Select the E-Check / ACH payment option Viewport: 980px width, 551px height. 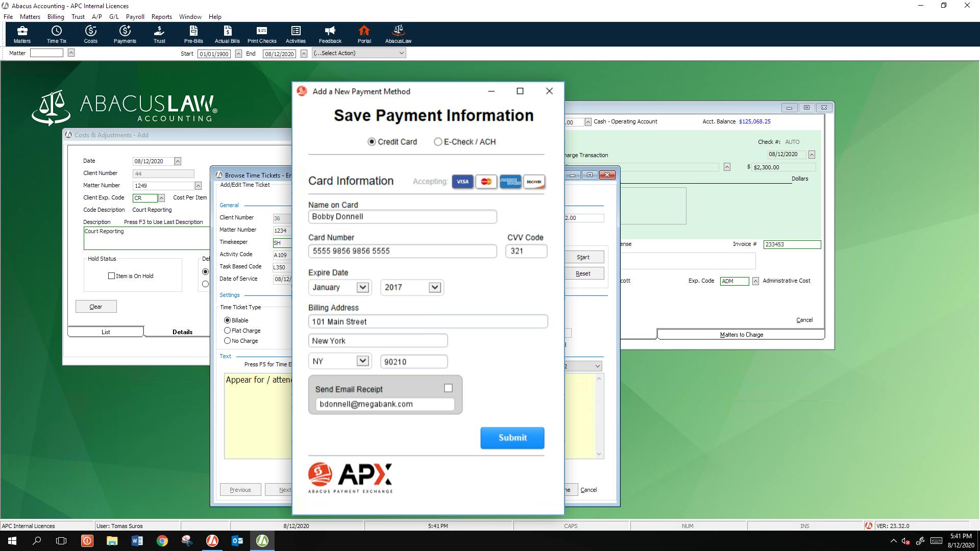pyautogui.click(x=438, y=142)
